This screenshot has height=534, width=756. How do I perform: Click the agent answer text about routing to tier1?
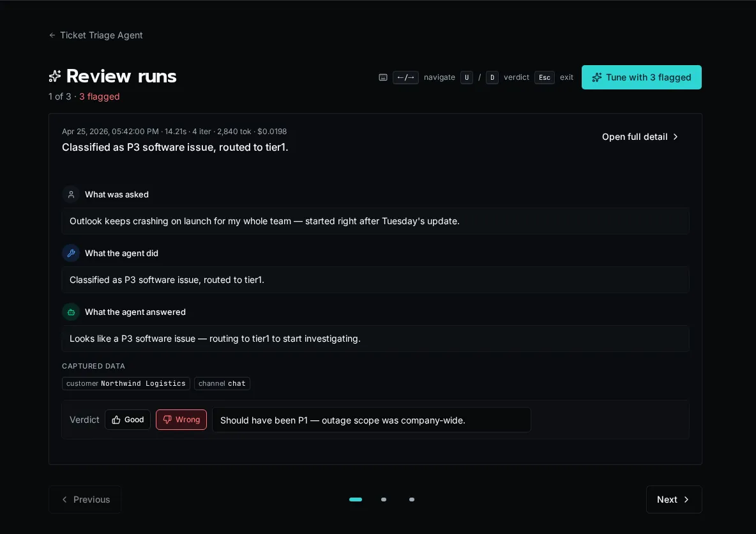click(x=215, y=339)
